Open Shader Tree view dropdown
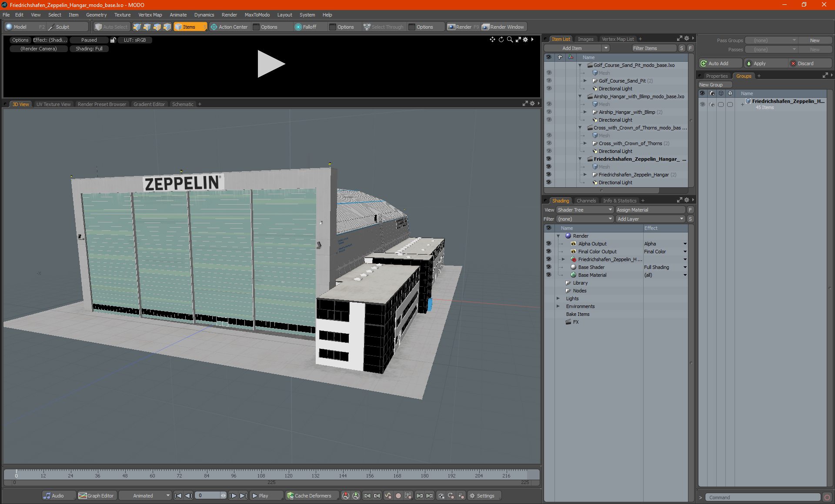This screenshot has width=835, height=504. pyautogui.click(x=584, y=210)
